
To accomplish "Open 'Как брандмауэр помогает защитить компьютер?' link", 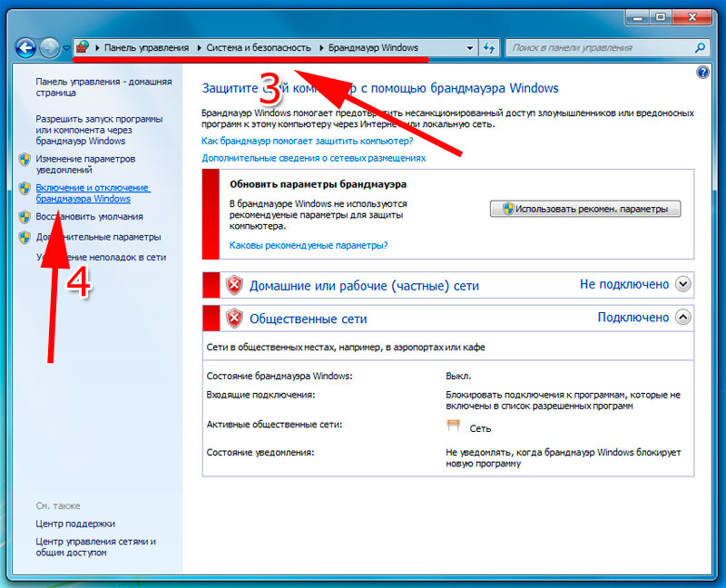I will coord(307,141).
